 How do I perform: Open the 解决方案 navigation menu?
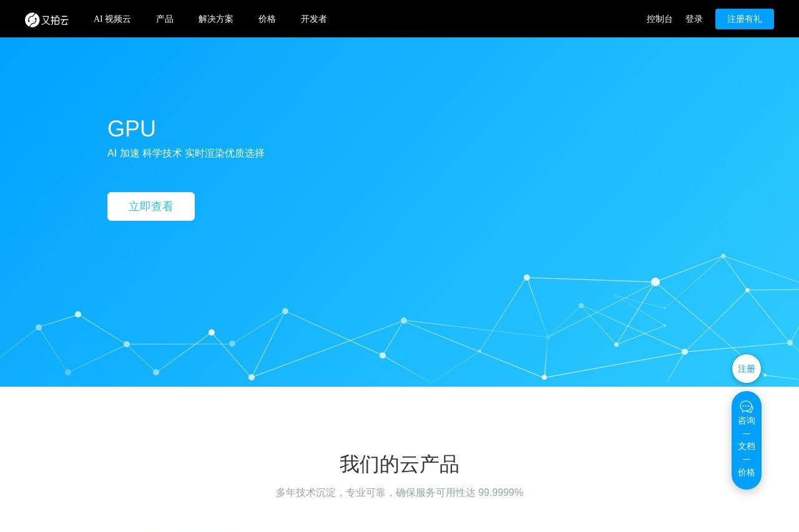(216, 19)
